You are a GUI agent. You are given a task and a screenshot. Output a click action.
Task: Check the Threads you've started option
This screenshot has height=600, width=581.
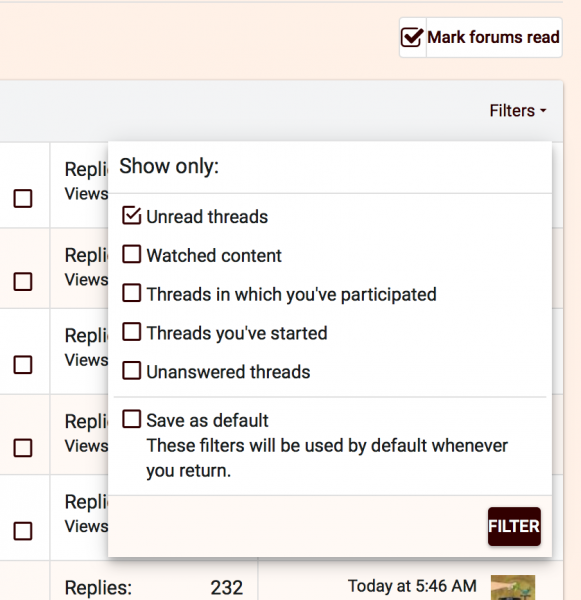131,332
